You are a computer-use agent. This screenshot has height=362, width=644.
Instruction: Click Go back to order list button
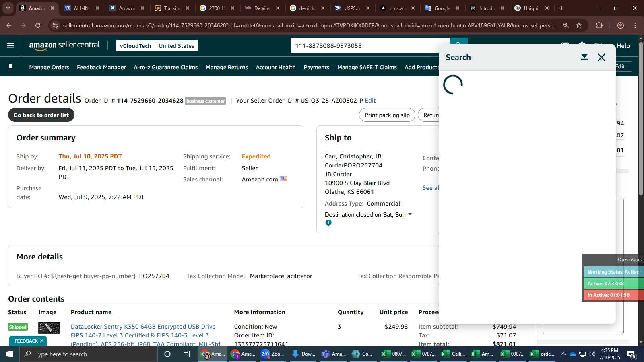tap(41, 115)
